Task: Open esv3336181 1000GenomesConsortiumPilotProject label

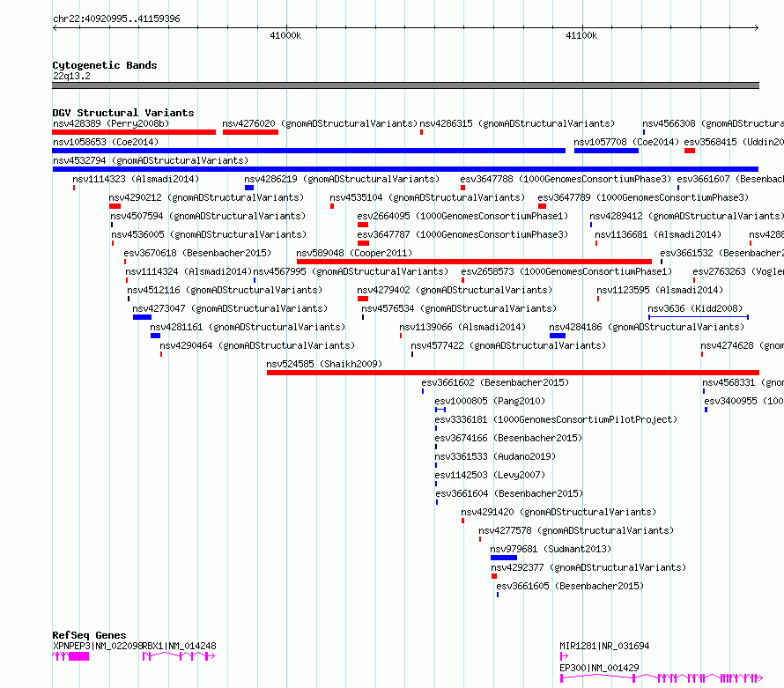Action: 556,419
